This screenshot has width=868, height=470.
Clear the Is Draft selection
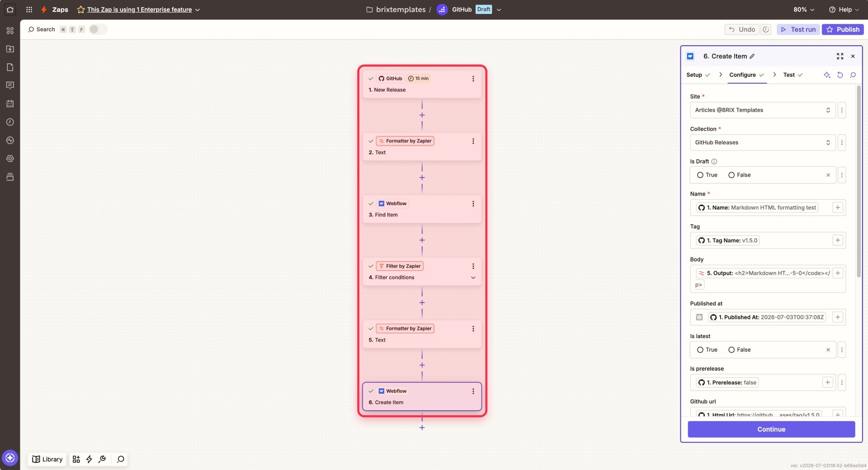tap(828, 175)
